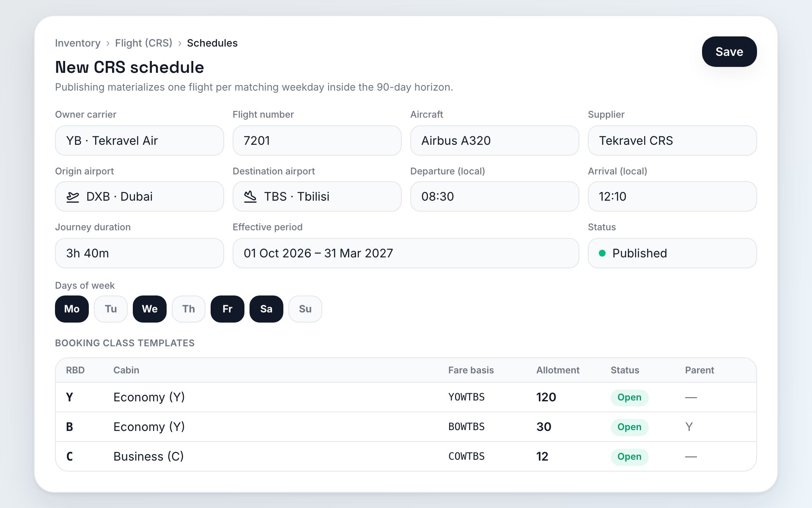The height and width of the screenshot is (508, 812).
Task: Click allotment value 120
Action: pyautogui.click(x=546, y=397)
